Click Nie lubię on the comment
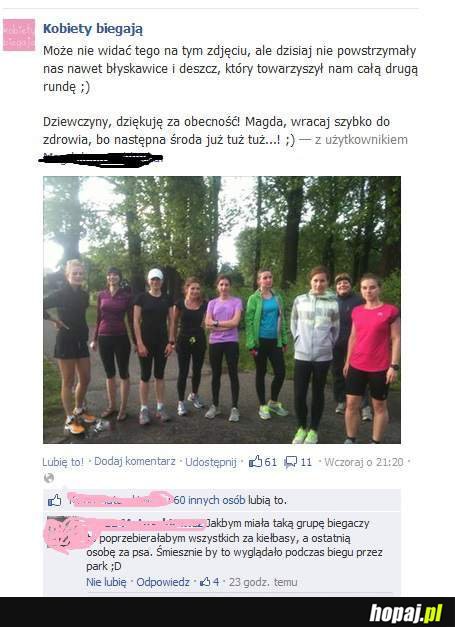Screen dimensions: 455x627 click(106, 582)
